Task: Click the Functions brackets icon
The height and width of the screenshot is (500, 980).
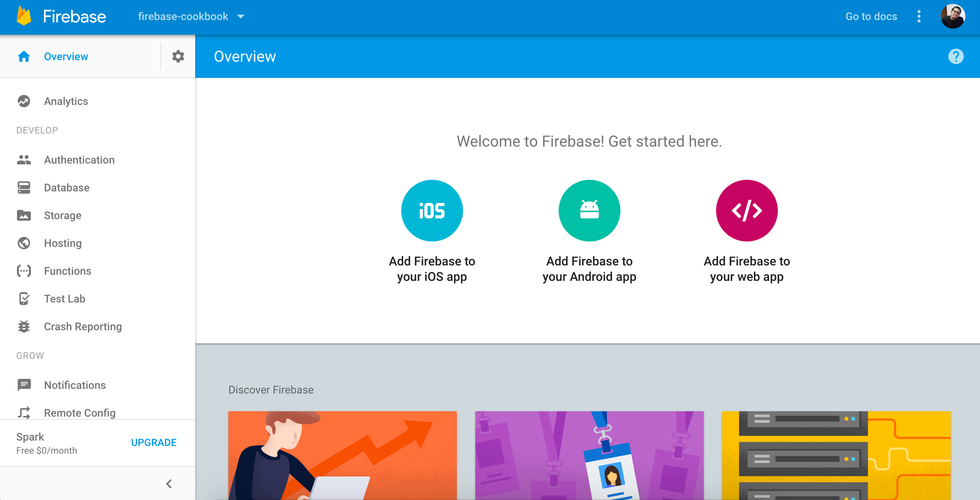Action: pyautogui.click(x=24, y=271)
